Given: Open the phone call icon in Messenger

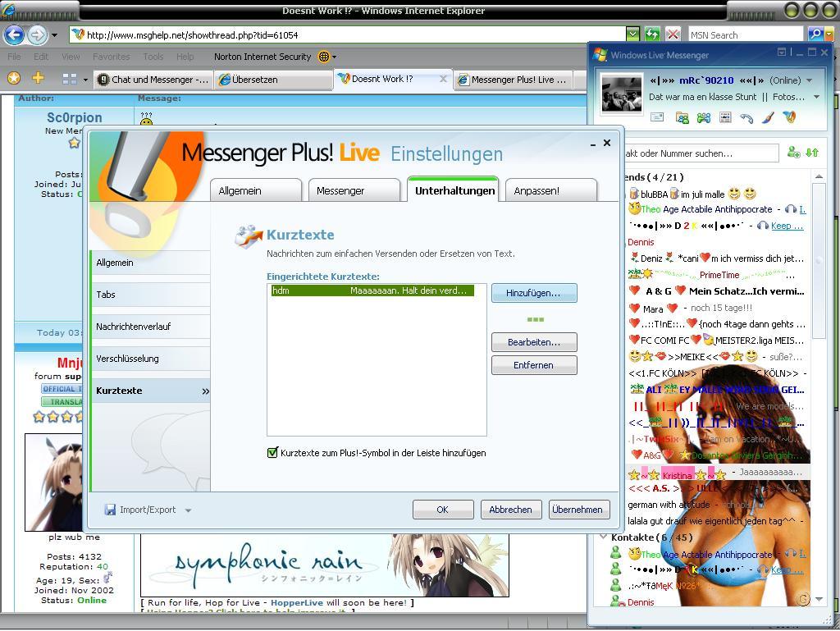Looking at the screenshot, I should 746,118.
